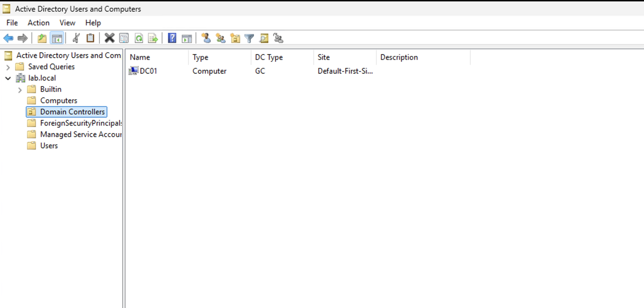This screenshot has height=308, width=644.
Task: Click the lab.local domain icon
Action: point(21,78)
